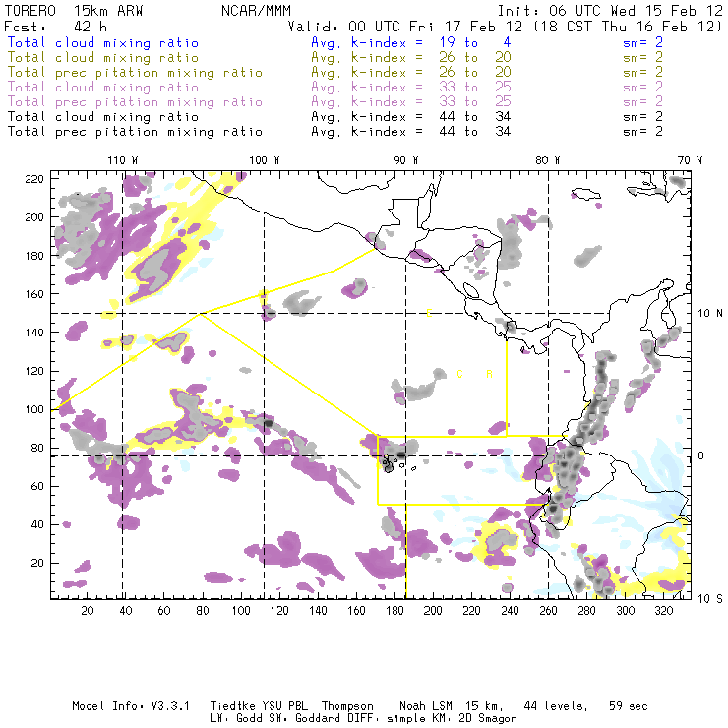Screen dimensions: 728x728
Task: Click the "80 W" longitude label
Action: point(548,160)
